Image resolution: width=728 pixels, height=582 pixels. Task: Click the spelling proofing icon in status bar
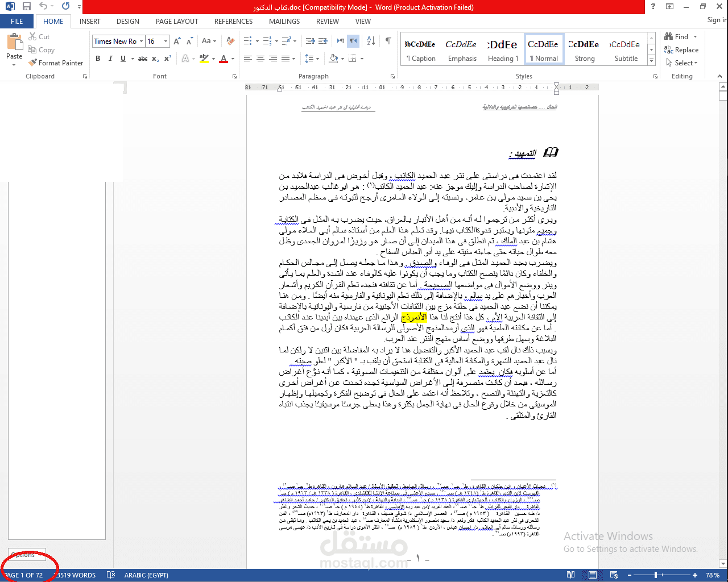(111, 575)
